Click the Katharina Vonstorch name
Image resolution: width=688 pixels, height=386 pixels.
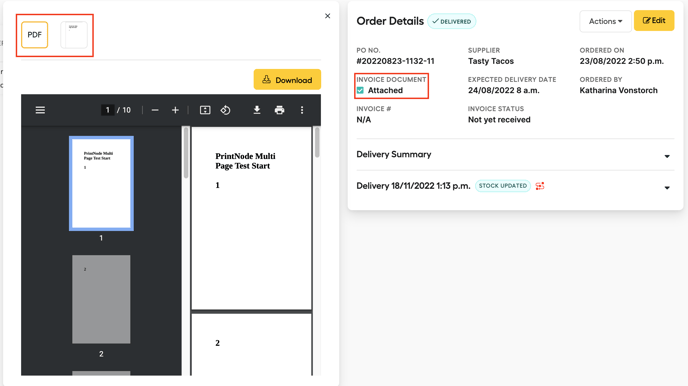coord(618,90)
